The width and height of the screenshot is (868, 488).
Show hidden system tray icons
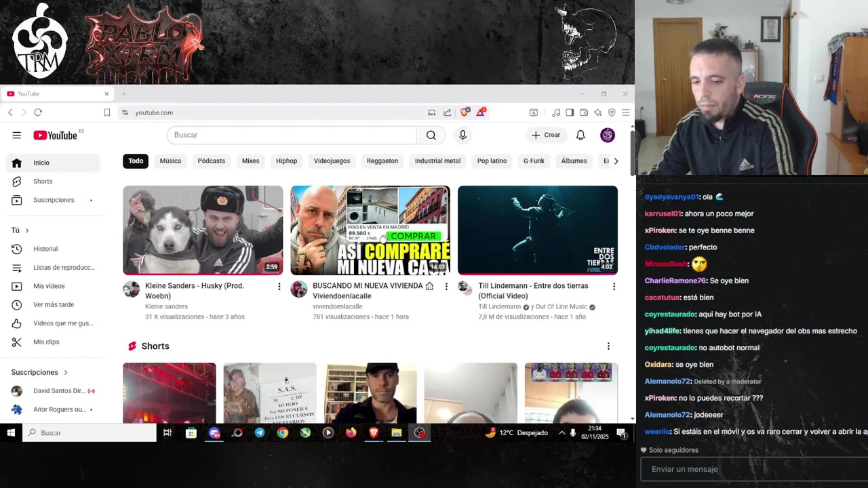(x=561, y=432)
